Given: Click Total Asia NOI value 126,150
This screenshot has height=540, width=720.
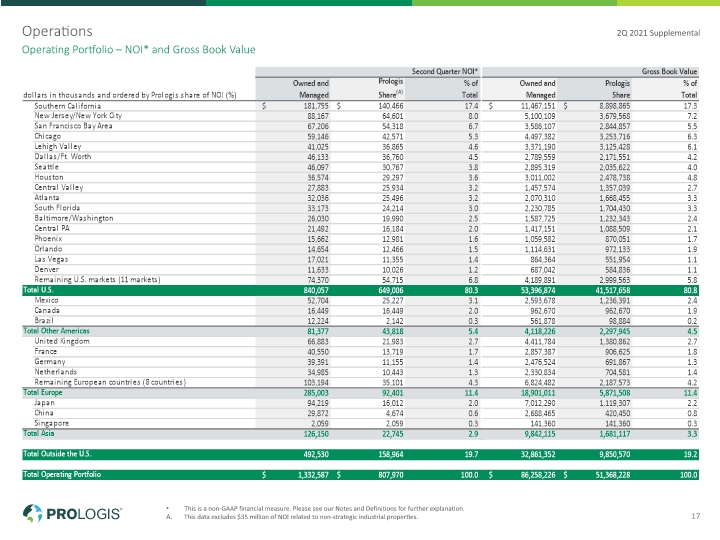Looking at the screenshot, I should click(316, 433).
